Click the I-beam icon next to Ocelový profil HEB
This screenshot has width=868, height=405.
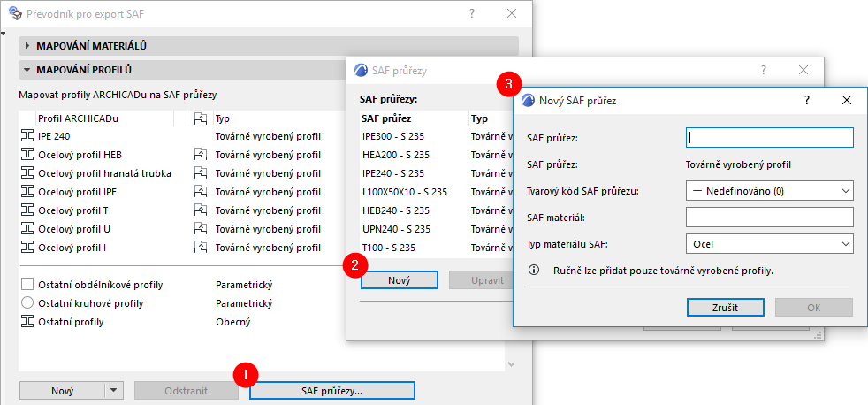click(x=27, y=155)
